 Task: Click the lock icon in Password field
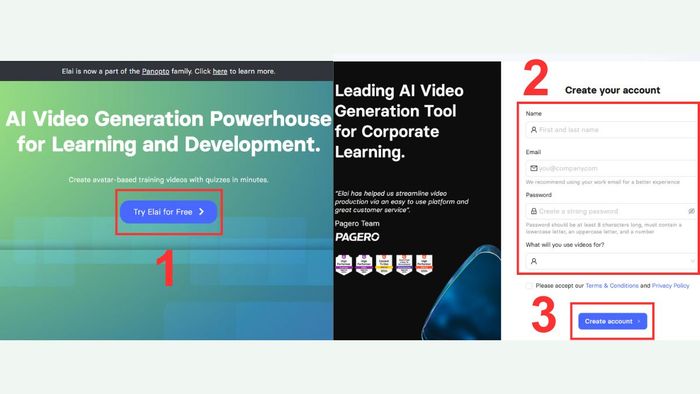click(533, 211)
